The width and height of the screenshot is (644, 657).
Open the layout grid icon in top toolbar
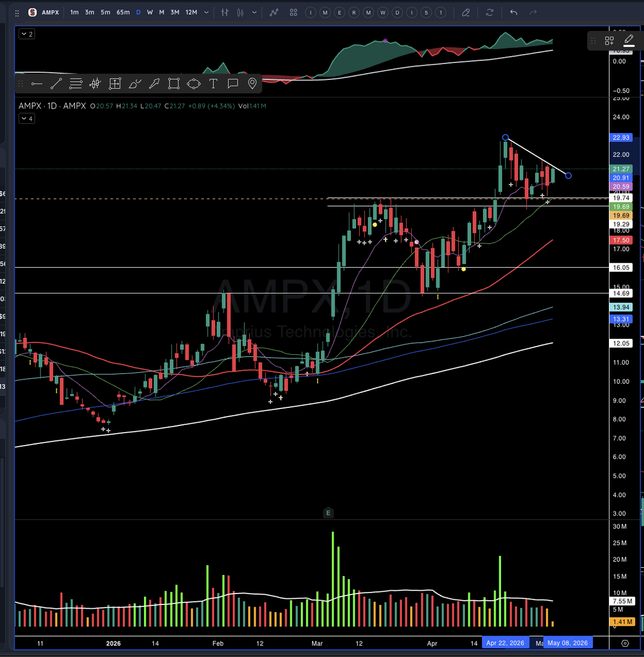(x=294, y=12)
